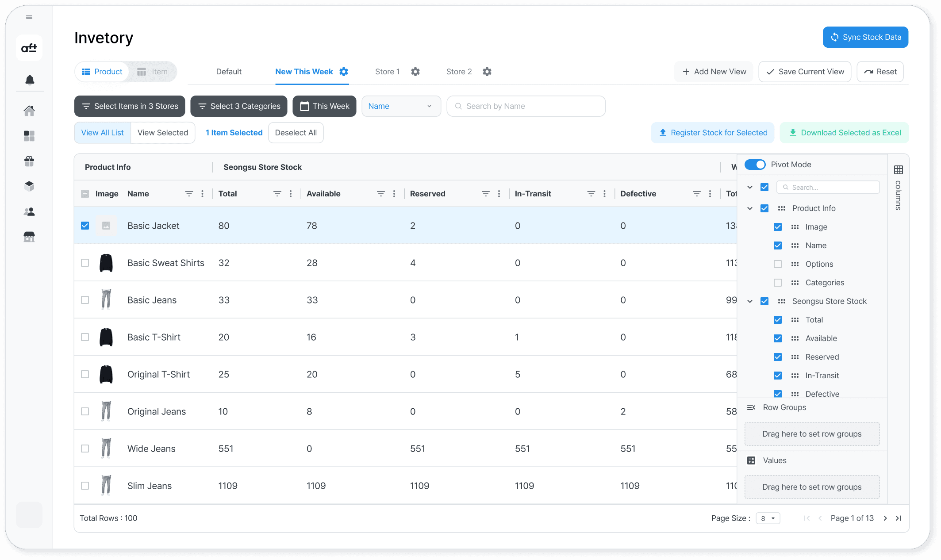Open three-dot menu on Total column

[x=291, y=194]
